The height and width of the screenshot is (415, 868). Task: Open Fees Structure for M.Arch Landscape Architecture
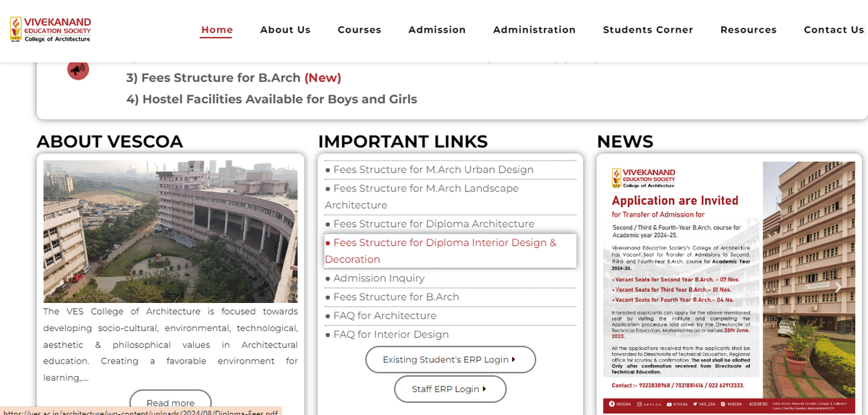click(422, 197)
